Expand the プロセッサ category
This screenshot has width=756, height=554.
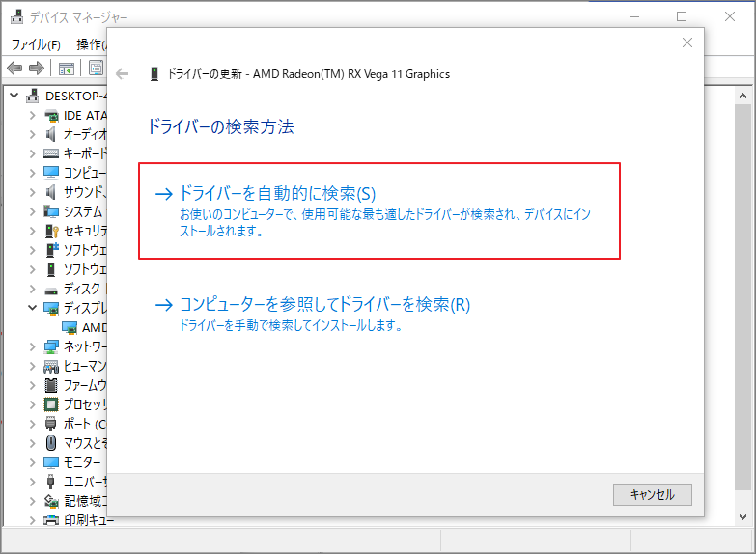tap(32, 404)
